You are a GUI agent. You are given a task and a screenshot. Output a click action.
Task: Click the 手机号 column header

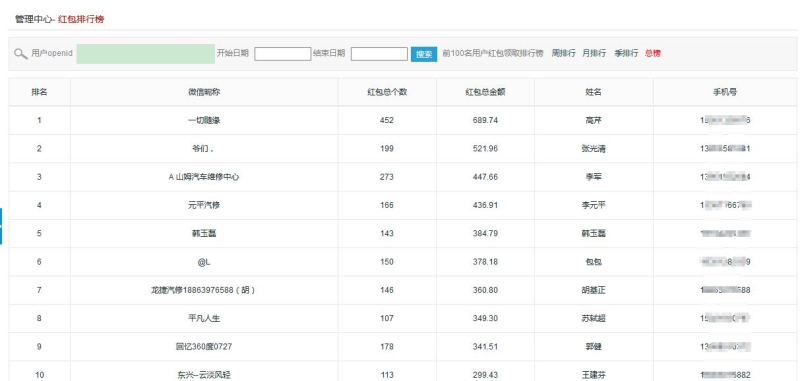(x=724, y=92)
